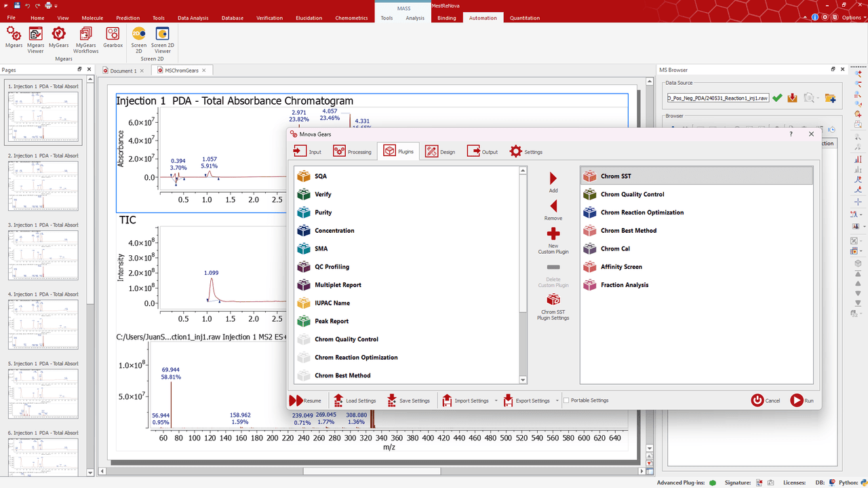
Task: Click the Remove arrow in Mnova Gears
Action: [553, 209]
